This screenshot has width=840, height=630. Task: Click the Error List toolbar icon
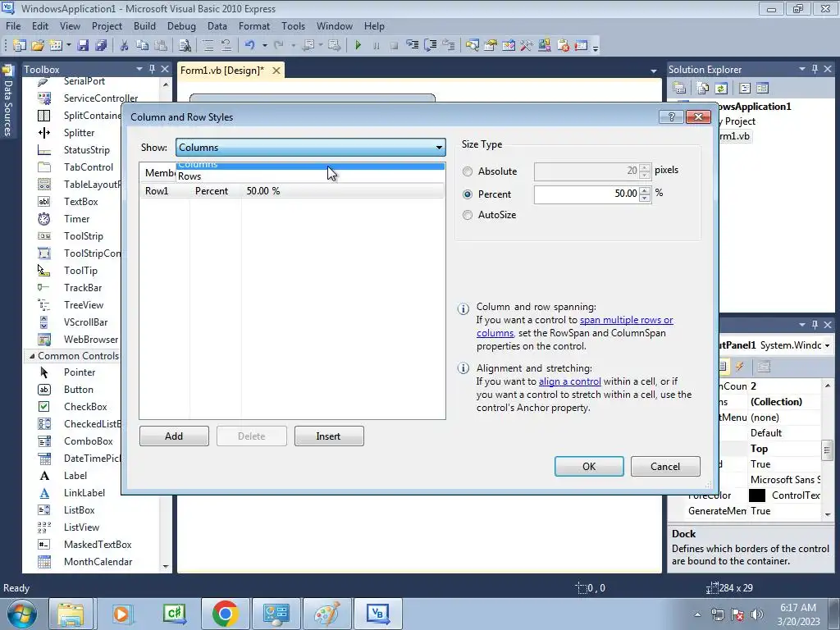coord(563,46)
